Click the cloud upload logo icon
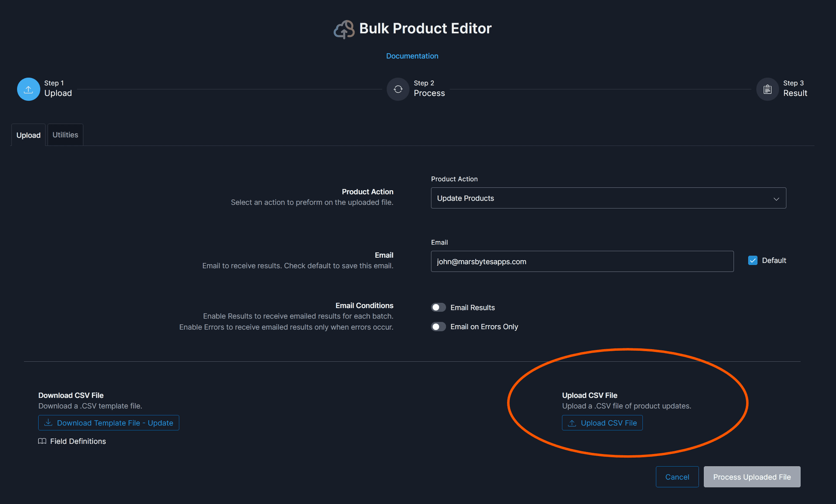 point(344,29)
